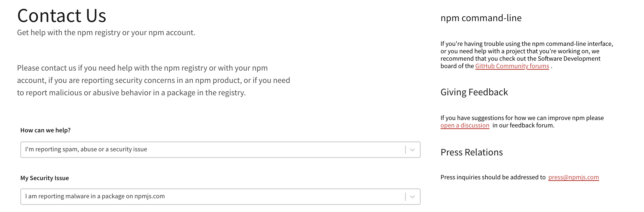644x212 pixels.
Task: Click the divider line inside the help dropdown
Action: [405, 149]
